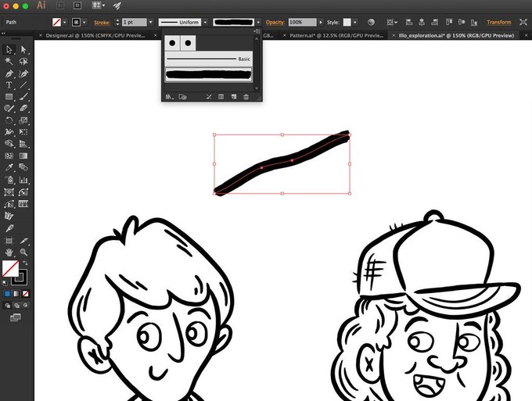
Task: Open Brush Definition dropdown arrow
Action: pyautogui.click(x=258, y=23)
